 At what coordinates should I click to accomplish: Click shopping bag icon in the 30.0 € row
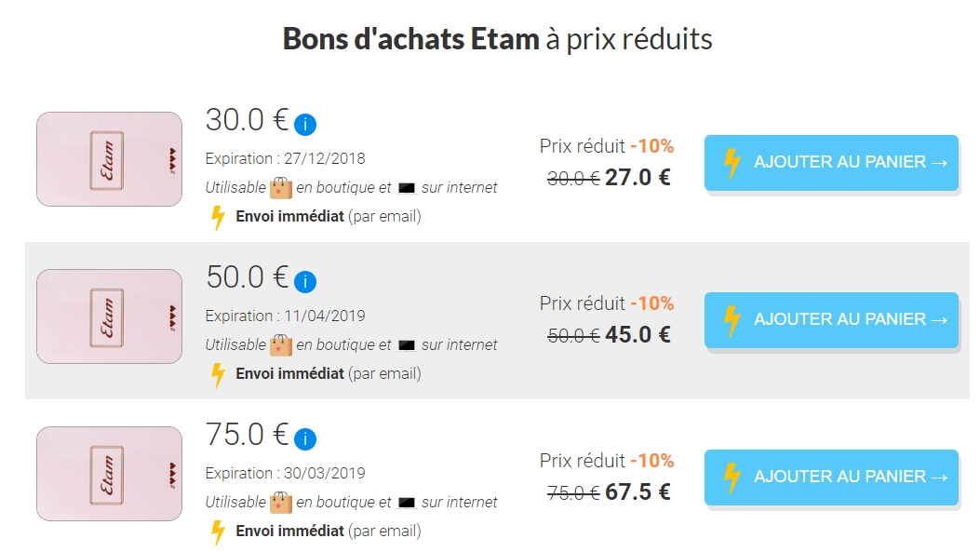click(x=281, y=187)
